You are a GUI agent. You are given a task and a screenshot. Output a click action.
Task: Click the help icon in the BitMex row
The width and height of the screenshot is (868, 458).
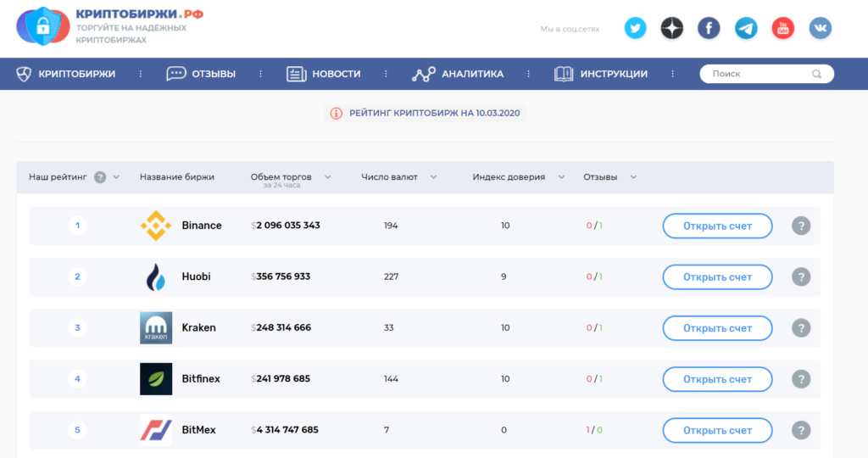point(801,430)
